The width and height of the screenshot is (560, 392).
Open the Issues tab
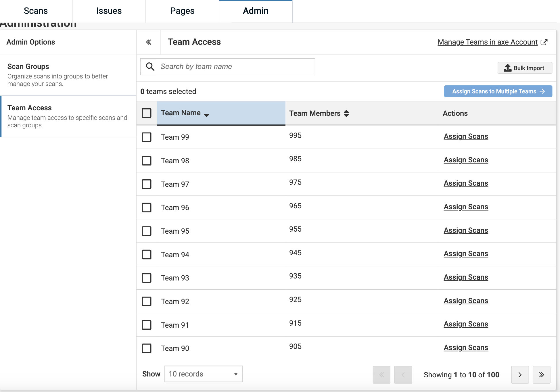109,11
